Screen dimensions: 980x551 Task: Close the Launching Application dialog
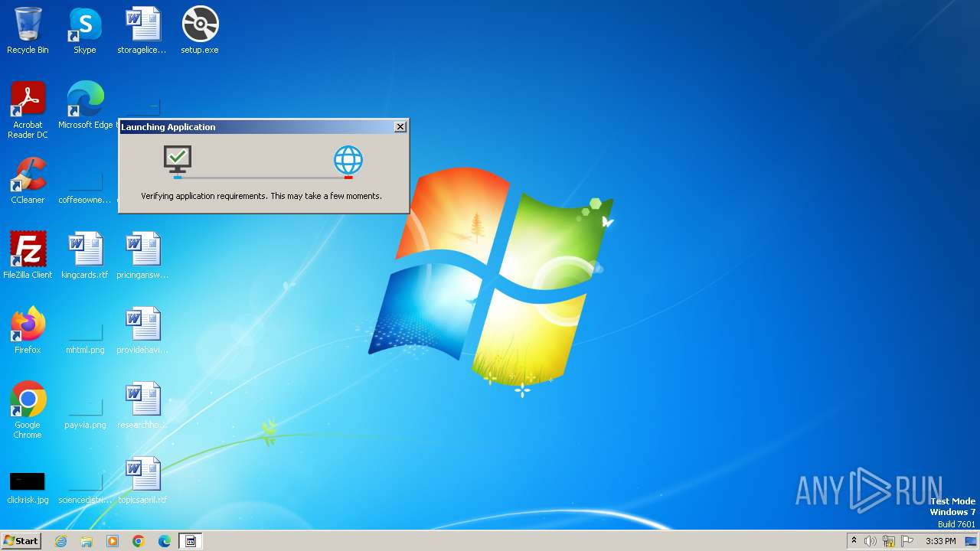(400, 127)
